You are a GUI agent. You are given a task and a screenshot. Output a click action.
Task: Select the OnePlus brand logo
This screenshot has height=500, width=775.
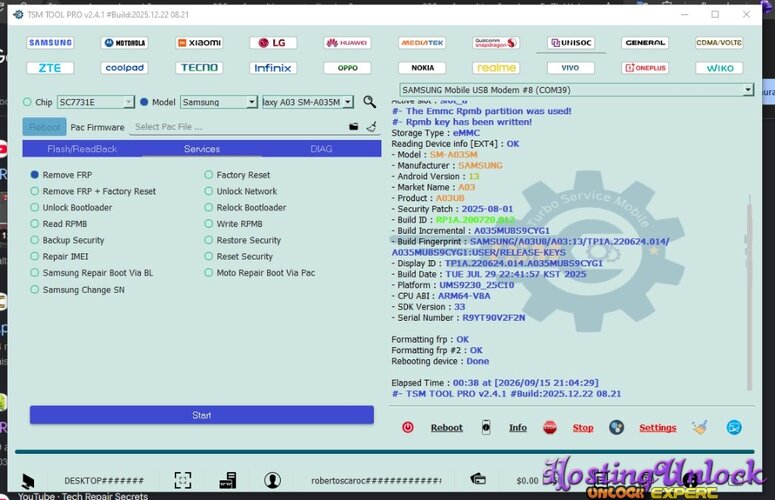(x=645, y=68)
